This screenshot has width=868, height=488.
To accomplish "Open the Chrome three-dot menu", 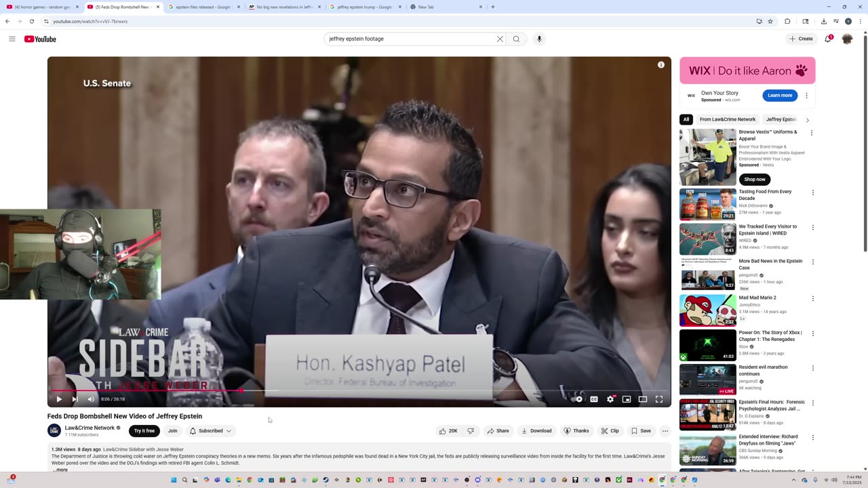I will (x=860, y=21).
